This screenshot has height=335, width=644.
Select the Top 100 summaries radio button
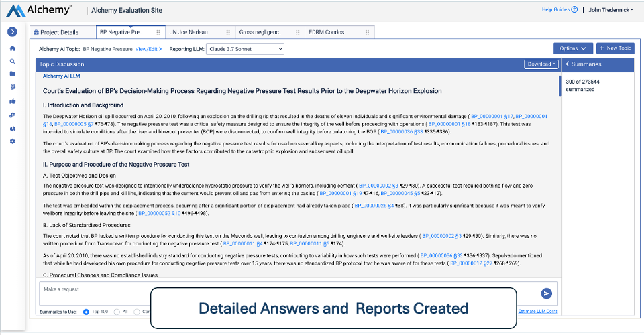pyautogui.click(x=87, y=312)
